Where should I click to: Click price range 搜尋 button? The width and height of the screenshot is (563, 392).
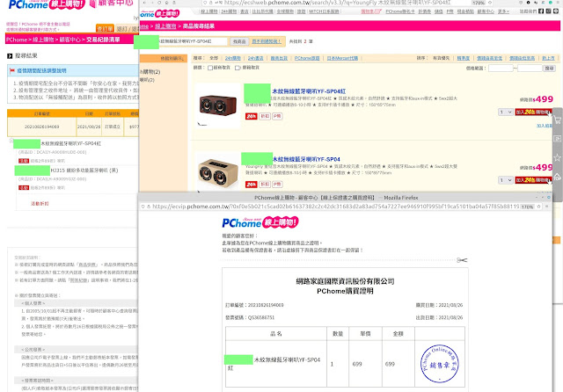coord(550,69)
